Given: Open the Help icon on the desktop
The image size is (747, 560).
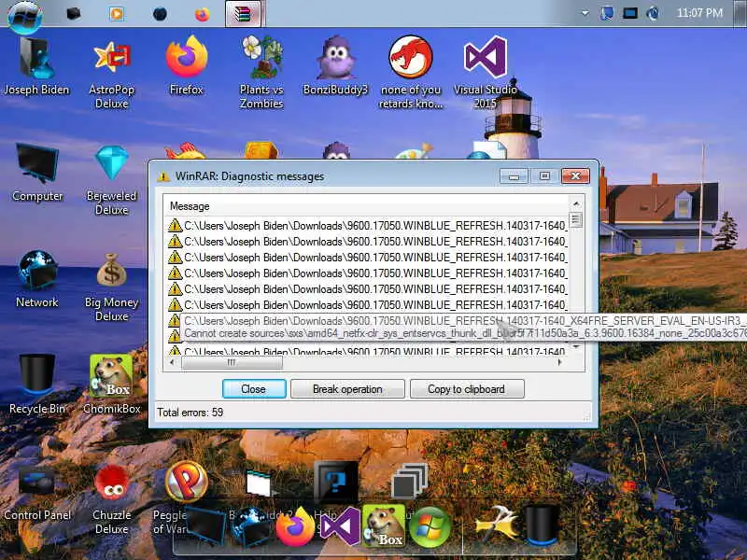Looking at the screenshot, I should pos(335,482).
